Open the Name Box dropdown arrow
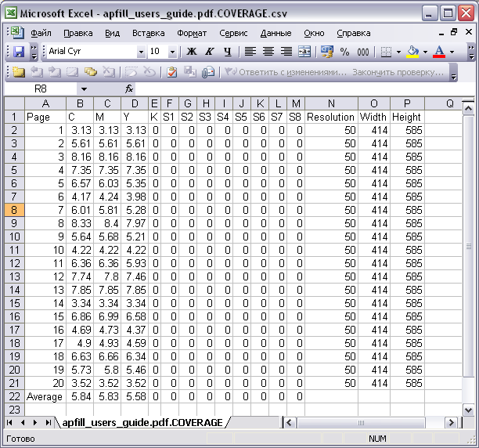The image size is (479, 448). coord(84,89)
